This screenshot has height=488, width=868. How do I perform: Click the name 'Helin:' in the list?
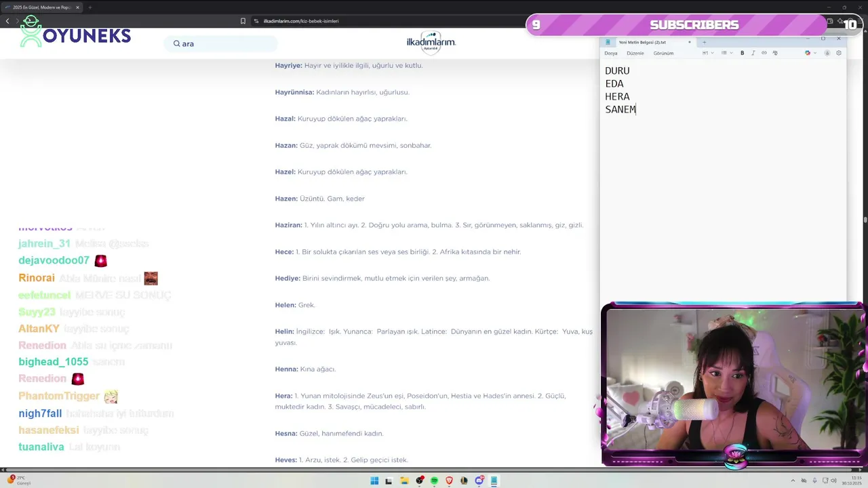[x=284, y=331]
